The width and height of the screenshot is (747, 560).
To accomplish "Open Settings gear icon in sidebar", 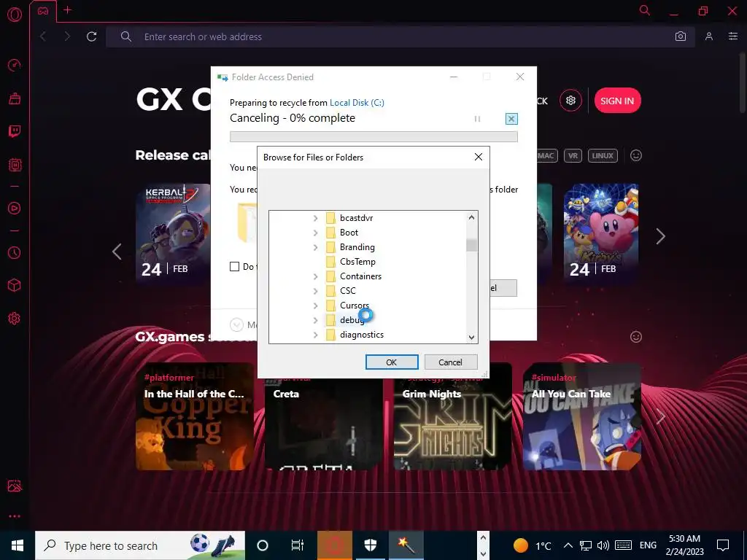I will tap(15, 319).
